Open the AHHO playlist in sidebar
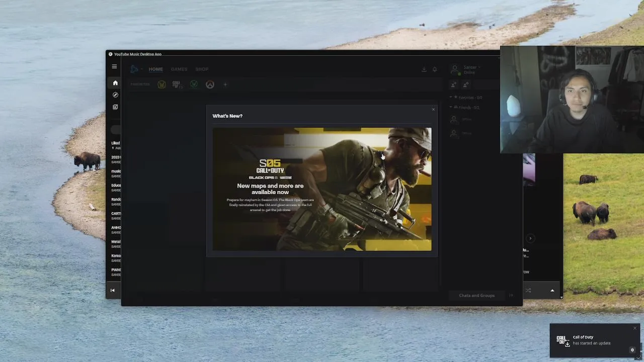The image size is (644, 362). click(x=116, y=230)
